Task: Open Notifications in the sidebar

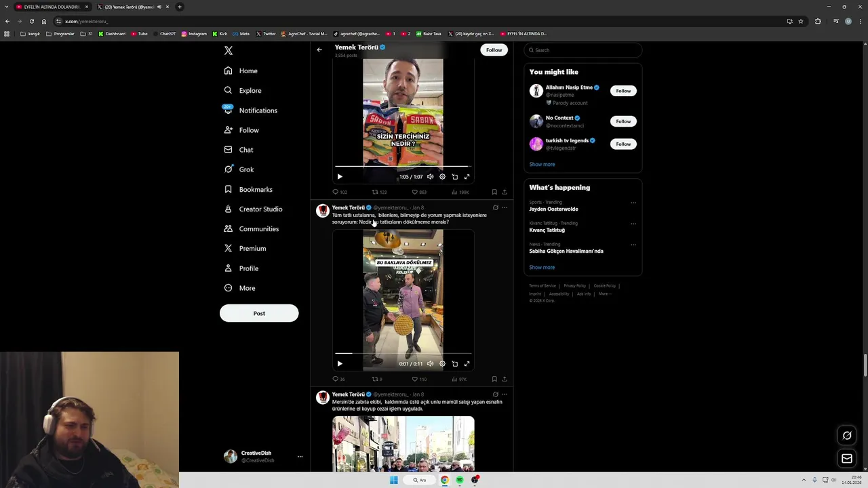Action: point(250,110)
